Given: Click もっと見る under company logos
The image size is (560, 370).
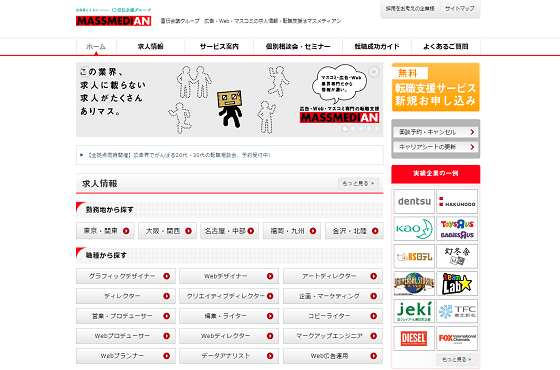Looking at the screenshot, I should (457, 359).
